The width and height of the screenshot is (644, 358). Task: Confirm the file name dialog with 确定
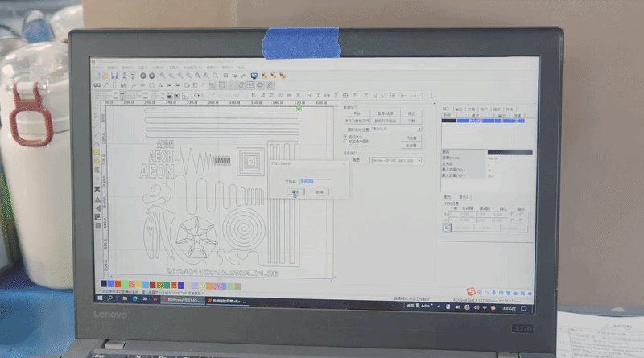click(x=295, y=192)
